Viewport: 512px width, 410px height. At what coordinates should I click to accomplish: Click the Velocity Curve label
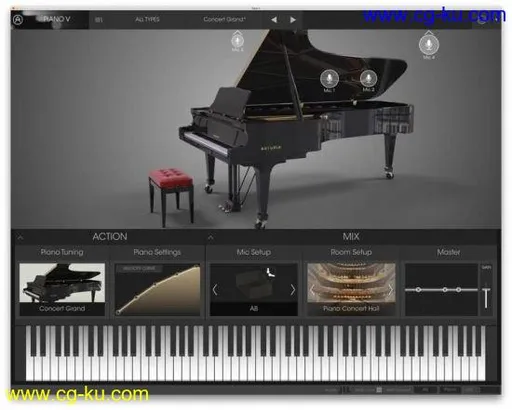[139, 268]
